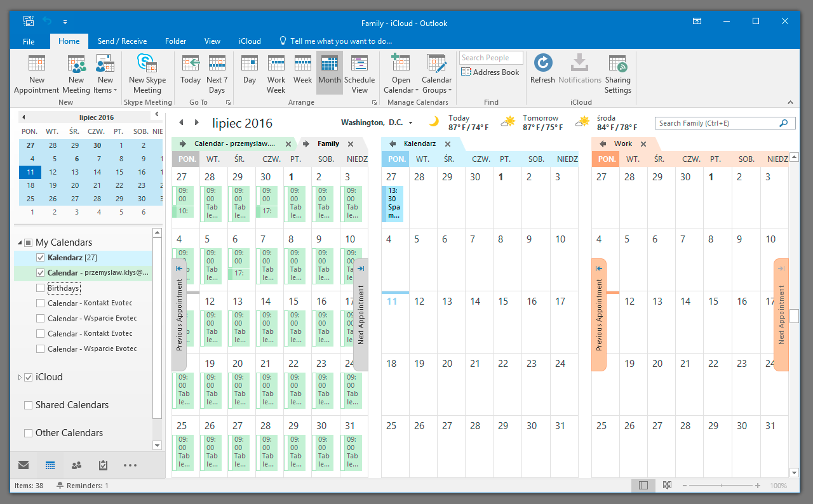
Task: Go to People view in navigation bar
Action: click(77, 465)
